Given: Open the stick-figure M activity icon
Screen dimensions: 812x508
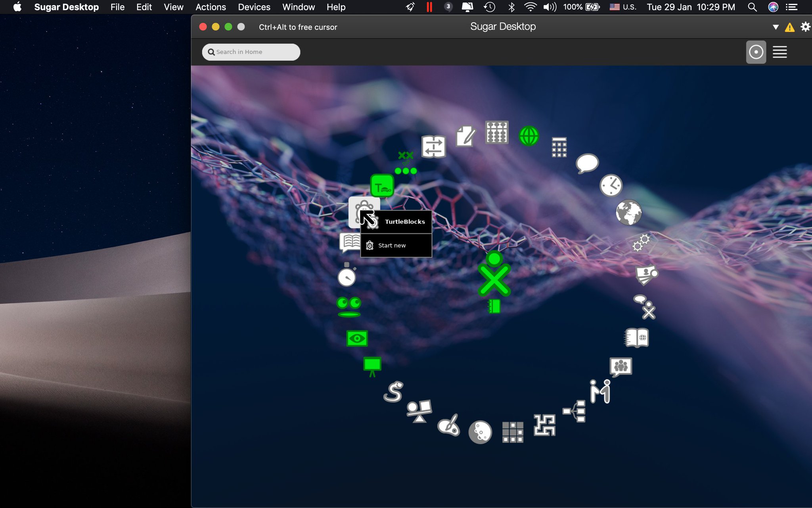Looking at the screenshot, I should coord(600,391).
